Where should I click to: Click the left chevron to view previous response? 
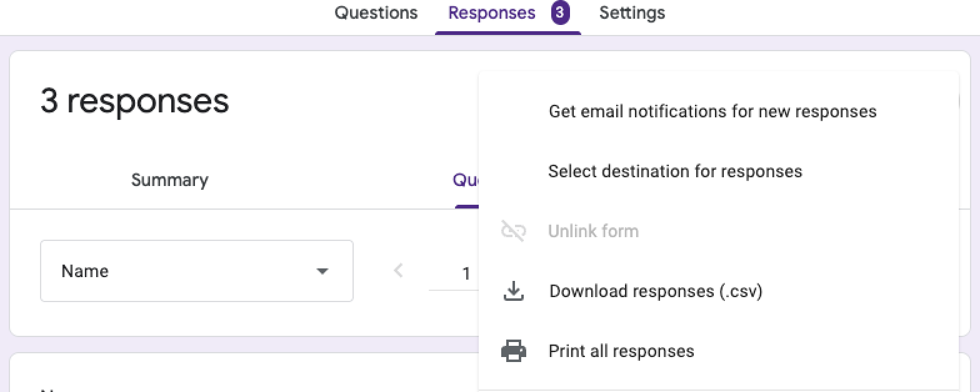(x=398, y=270)
